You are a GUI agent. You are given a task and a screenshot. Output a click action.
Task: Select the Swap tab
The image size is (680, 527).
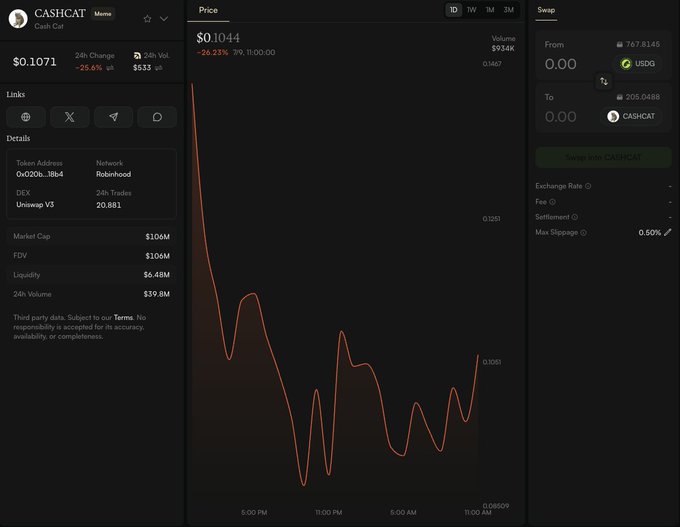point(546,10)
